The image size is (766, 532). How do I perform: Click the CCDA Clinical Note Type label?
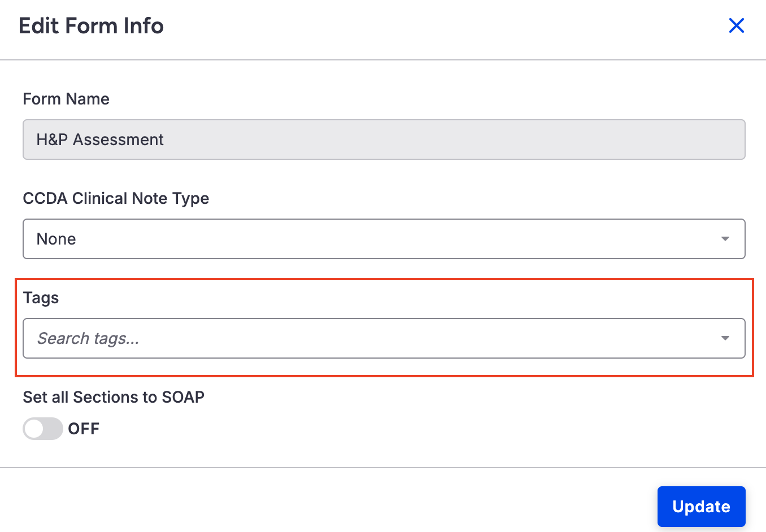click(116, 198)
